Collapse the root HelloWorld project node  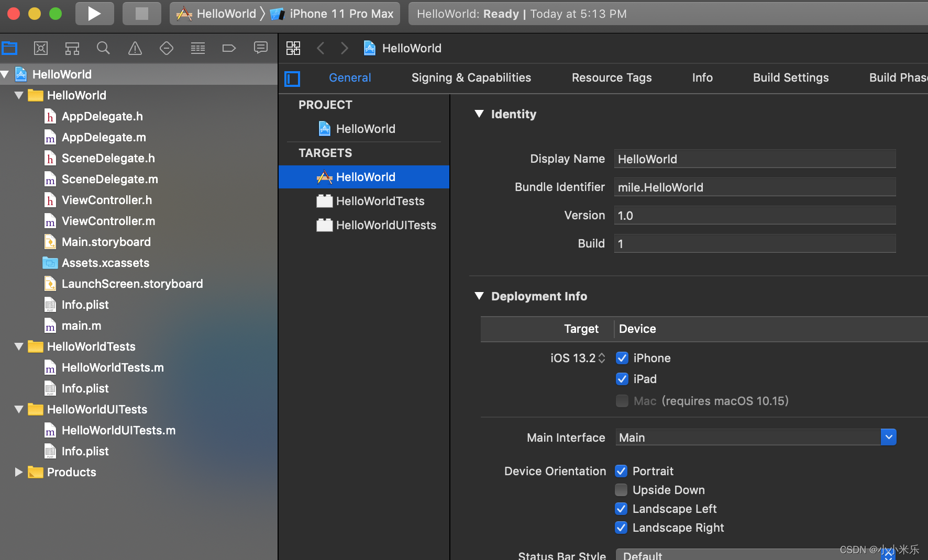click(5, 74)
